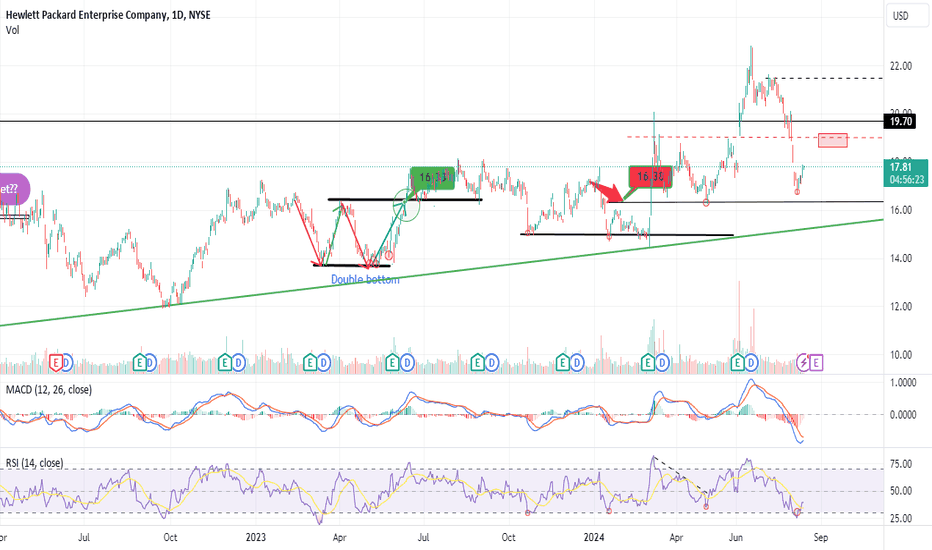Select the red 16.38 price callout

click(650, 177)
